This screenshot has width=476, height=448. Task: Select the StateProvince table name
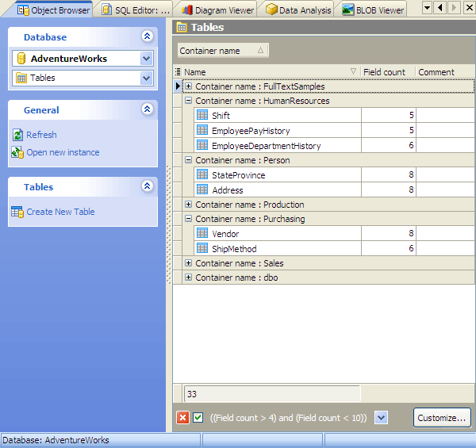(238, 175)
